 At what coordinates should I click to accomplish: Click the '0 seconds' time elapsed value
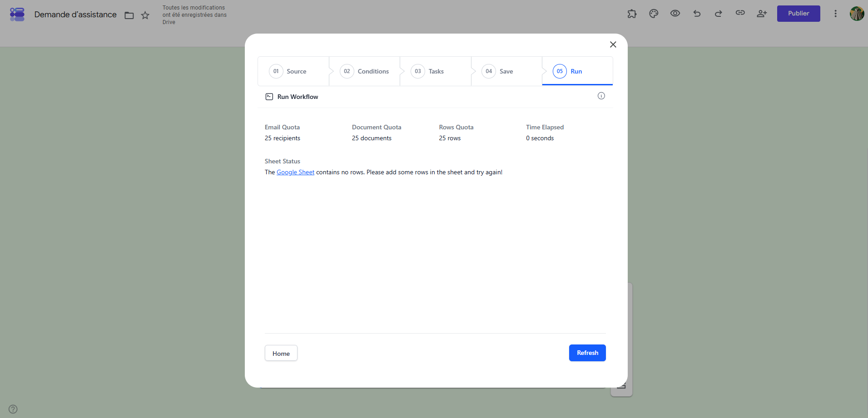pyautogui.click(x=540, y=138)
